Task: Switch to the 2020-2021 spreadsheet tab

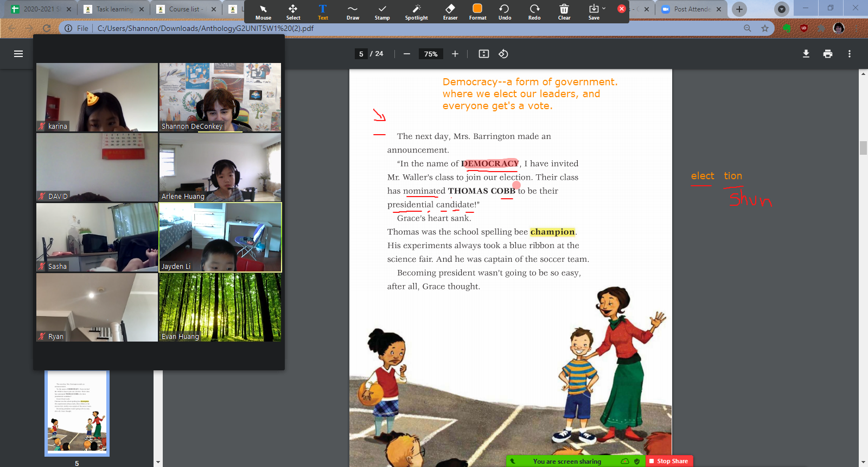Action: click(41, 9)
